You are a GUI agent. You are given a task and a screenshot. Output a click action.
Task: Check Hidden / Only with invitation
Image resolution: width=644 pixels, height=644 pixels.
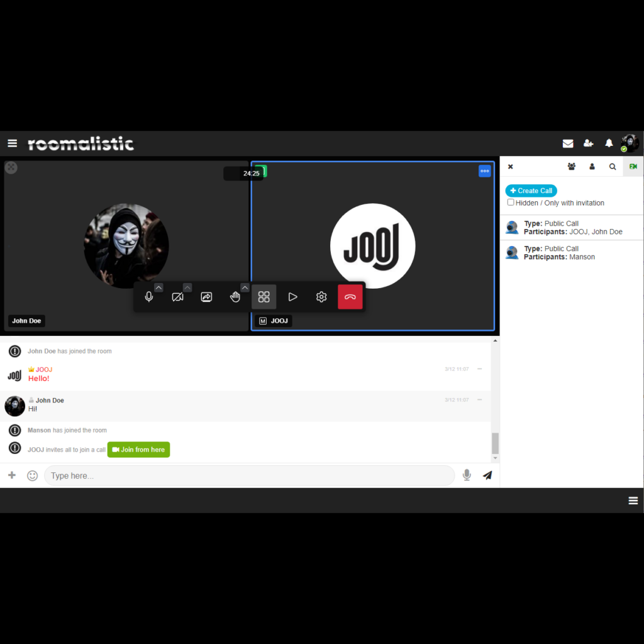pos(511,203)
